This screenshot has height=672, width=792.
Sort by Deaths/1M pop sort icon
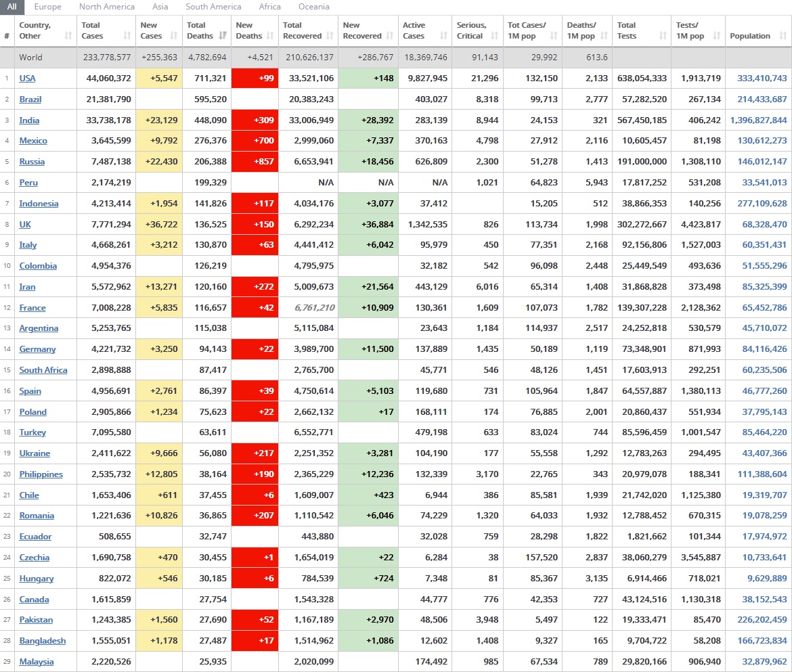pyautogui.click(x=604, y=36)
